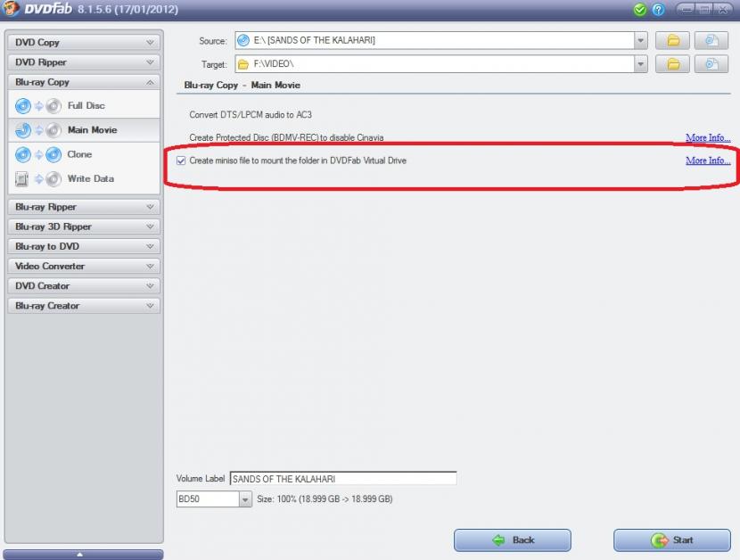
Task: Click the folder icon in Target field
Action: tap(243, 64)
